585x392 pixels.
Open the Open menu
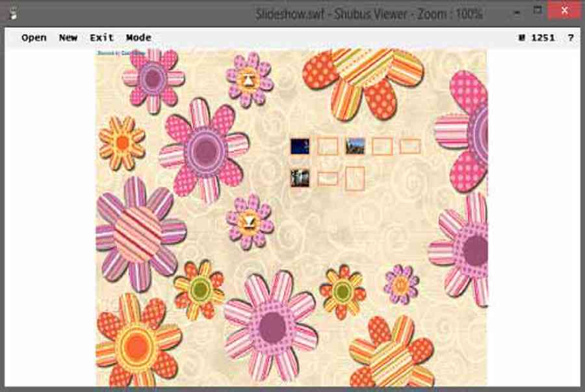[x=34, y=38]
